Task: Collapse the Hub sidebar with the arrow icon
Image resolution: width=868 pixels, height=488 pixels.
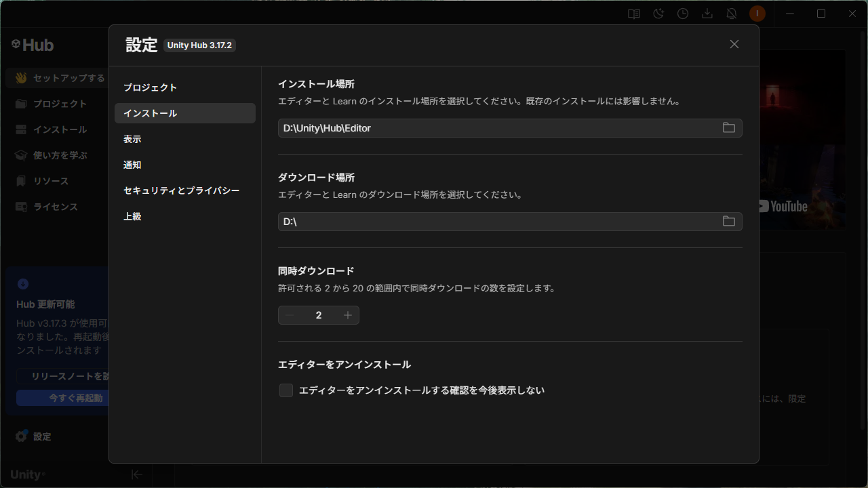Action: [137, 474]
